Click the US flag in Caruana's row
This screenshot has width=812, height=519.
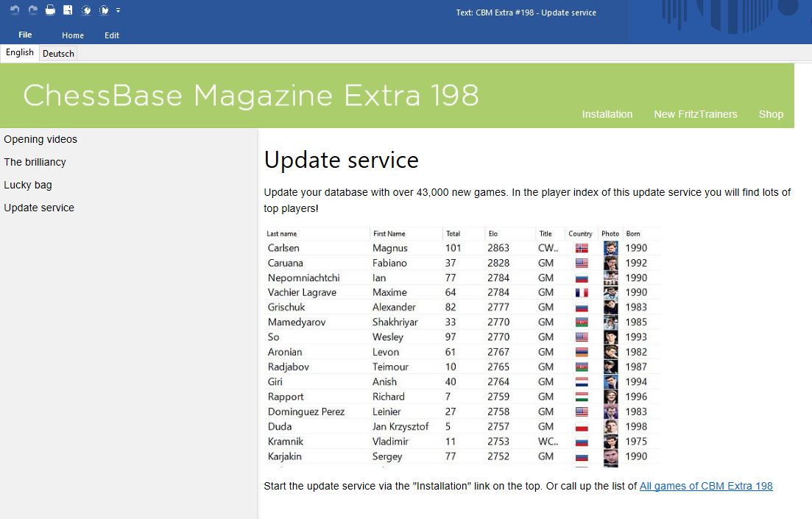582,263
